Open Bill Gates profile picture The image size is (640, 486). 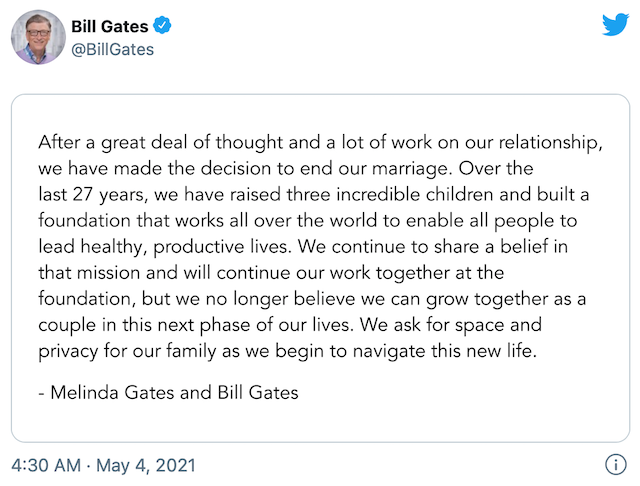coord(38,37)
